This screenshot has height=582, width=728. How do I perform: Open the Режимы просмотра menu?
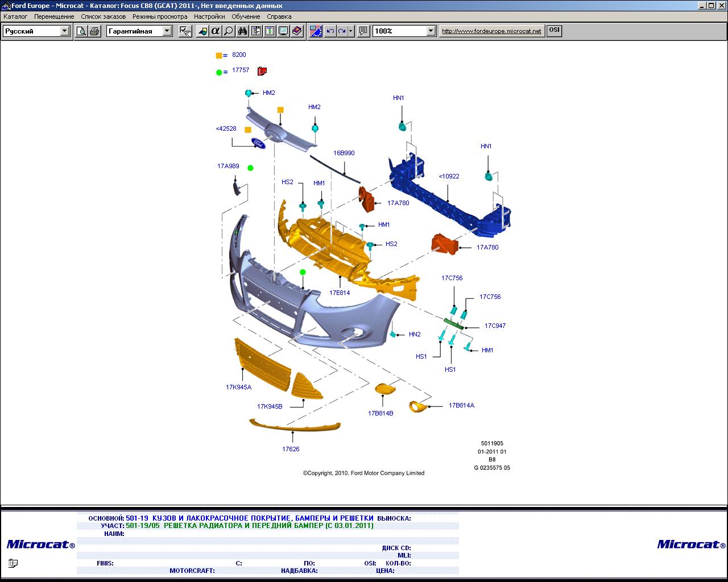tap(160, 16)
